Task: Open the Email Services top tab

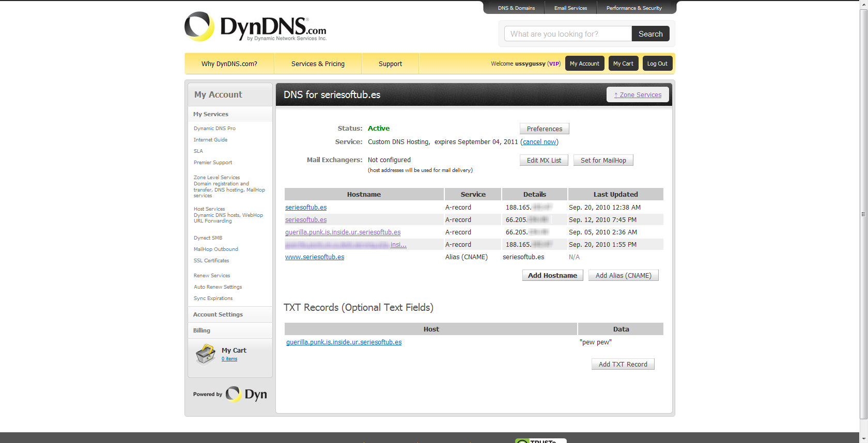Action: pyautogui.click(x=570, y=8)
